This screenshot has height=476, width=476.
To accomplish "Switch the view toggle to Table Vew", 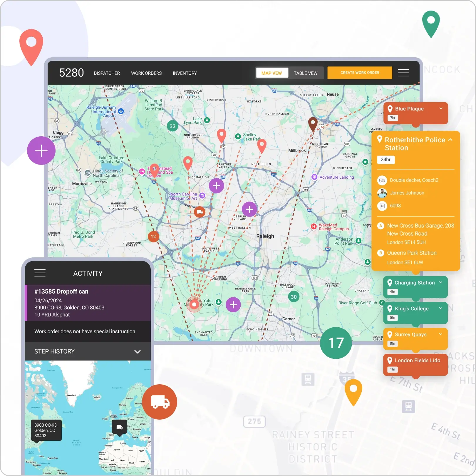I will (x=306, y=73).
